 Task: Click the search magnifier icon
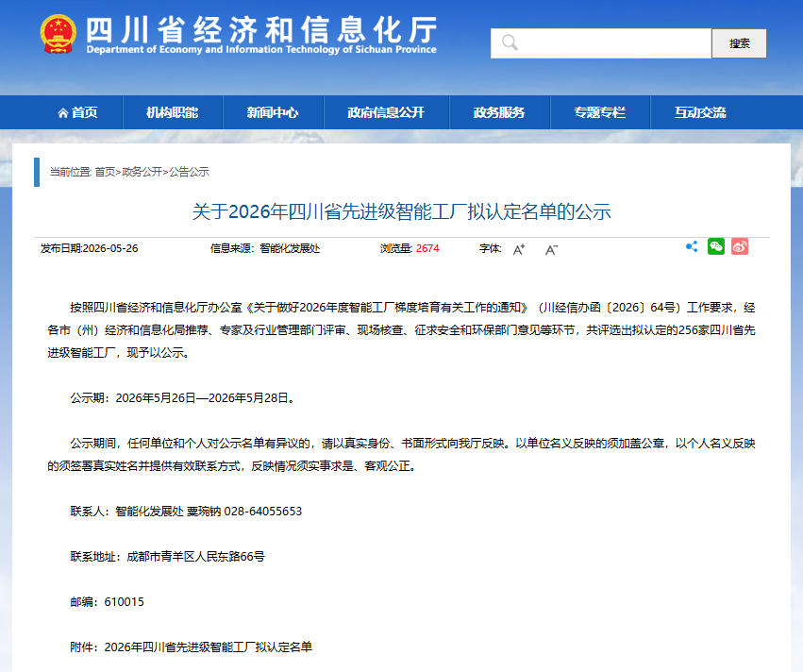tap(510, 43)
